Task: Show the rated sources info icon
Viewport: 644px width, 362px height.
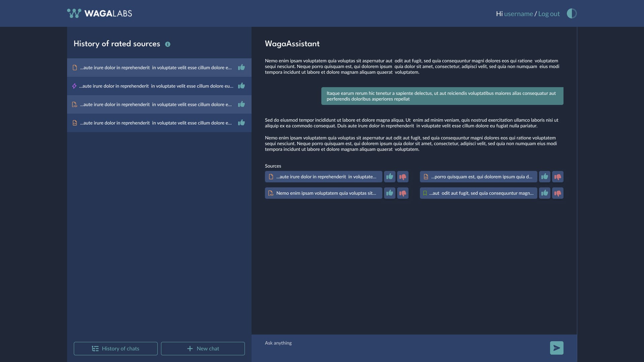Action: tap(168, 44)
